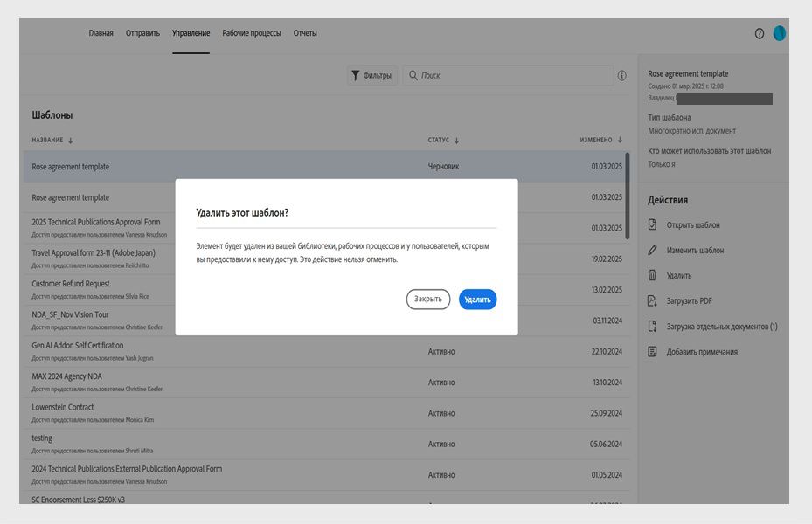
Task: Click the templates list vertical scrollbar
Action: point(627,196)
